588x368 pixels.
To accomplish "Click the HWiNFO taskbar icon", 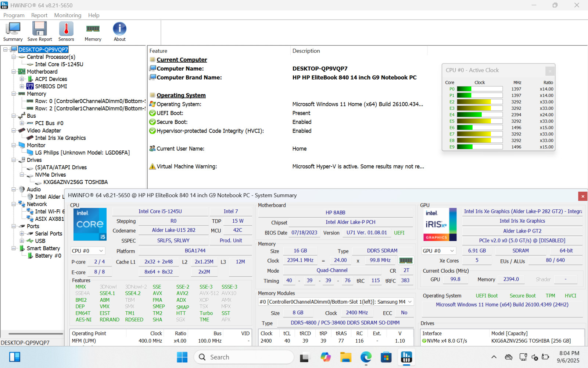I will pyautogui.click(x=406, y=357).
